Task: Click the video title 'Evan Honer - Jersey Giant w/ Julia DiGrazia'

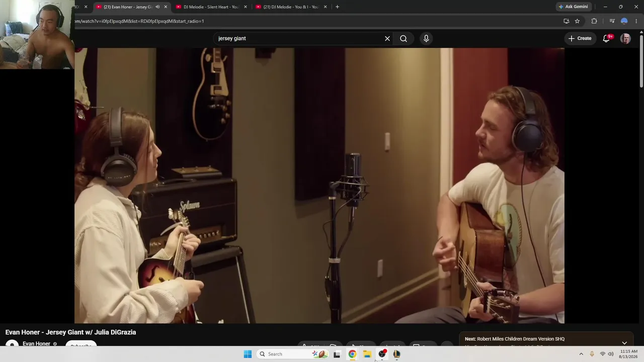Action: click(x=70, y=332)
